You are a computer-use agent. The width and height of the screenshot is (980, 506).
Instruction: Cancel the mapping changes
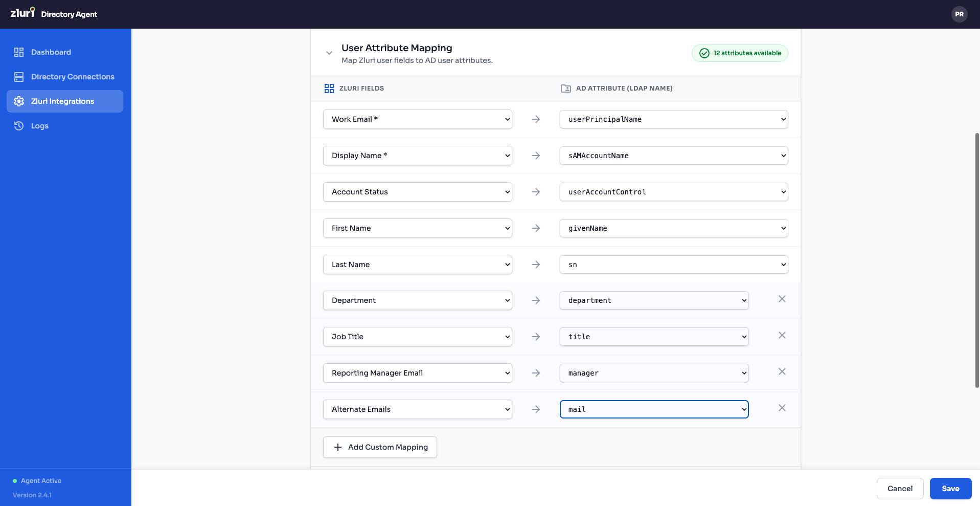pos(900,489)
